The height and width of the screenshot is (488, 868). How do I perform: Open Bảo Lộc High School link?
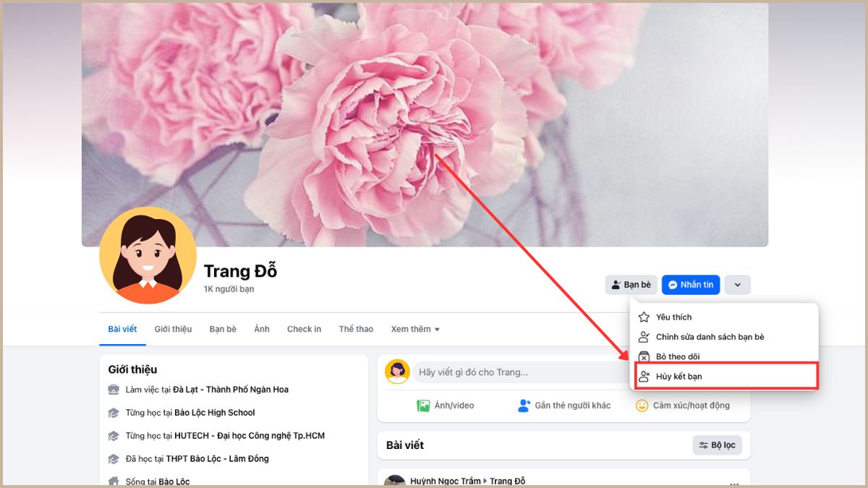coord(215,413)
